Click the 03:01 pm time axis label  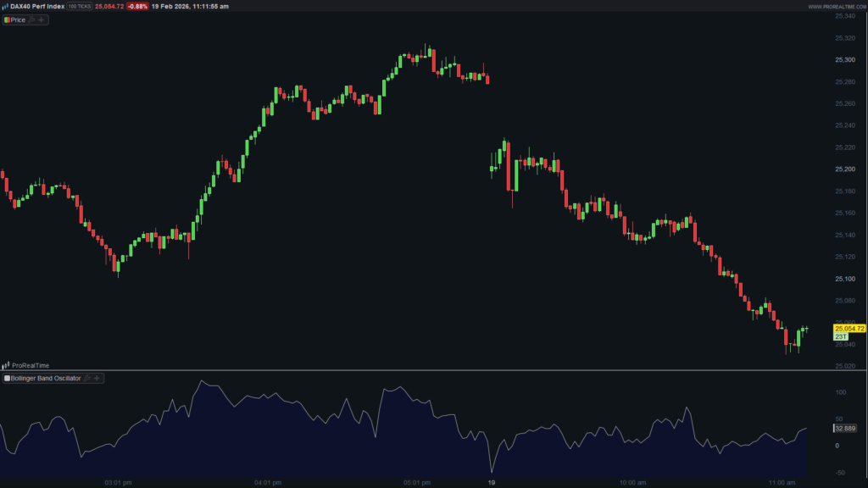point(119,483)
